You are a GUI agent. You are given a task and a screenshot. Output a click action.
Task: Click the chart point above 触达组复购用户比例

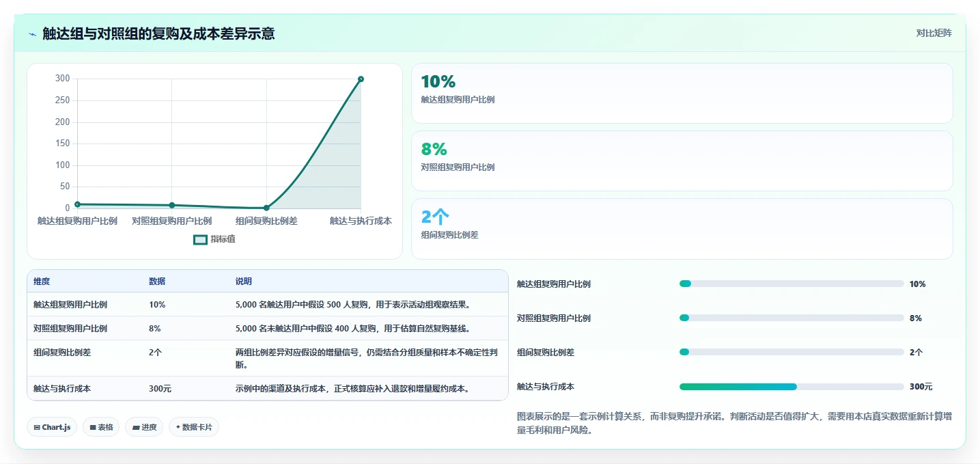click(x=77, y=204)
